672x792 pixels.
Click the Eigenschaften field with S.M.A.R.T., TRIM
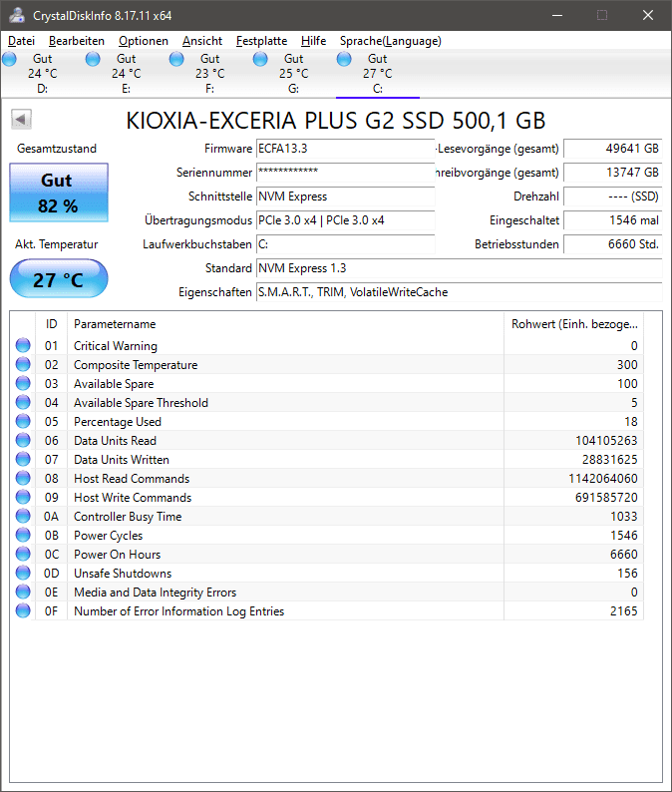(x=460, y=292)
